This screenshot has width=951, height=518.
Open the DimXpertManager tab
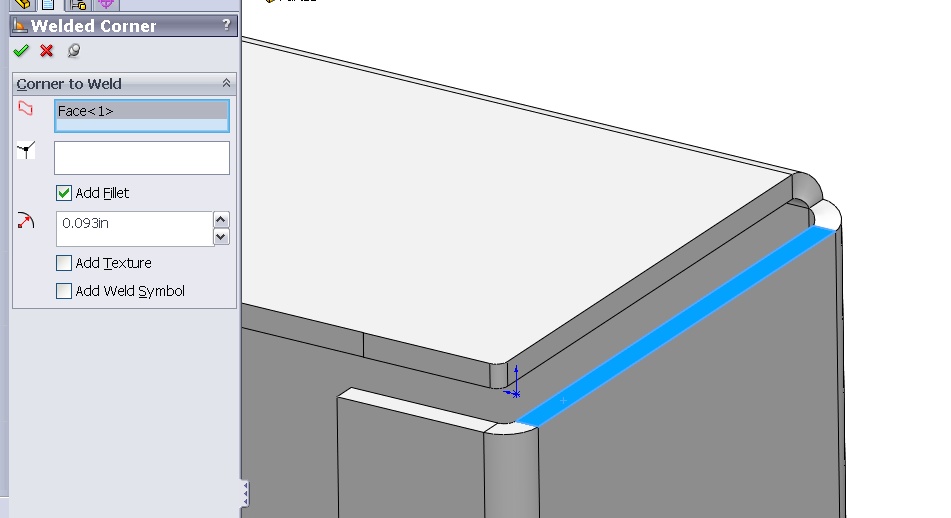[106, 5]
